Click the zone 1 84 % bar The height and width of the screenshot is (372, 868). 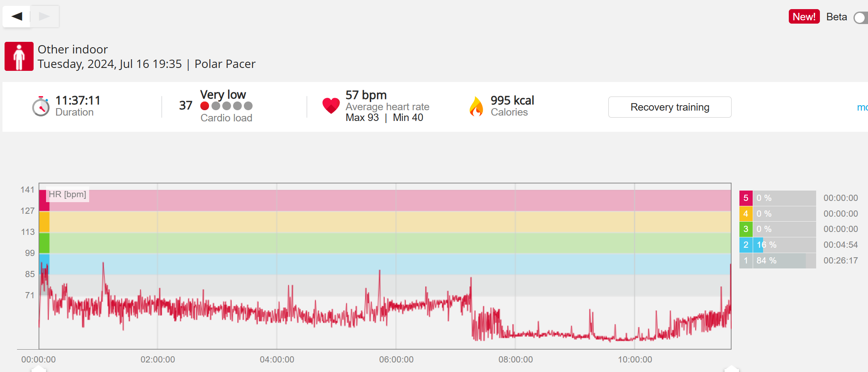(780, 261)
